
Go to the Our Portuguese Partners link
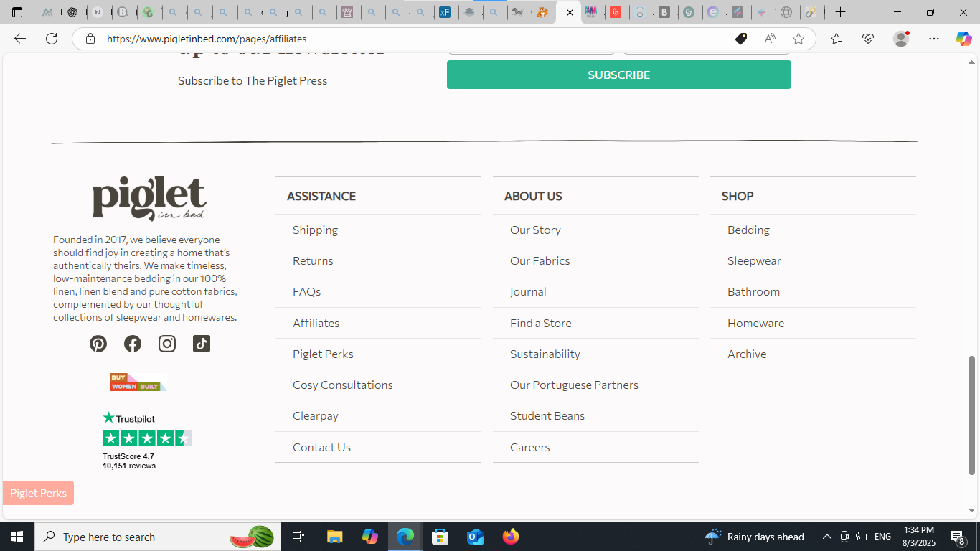[574, 385]
